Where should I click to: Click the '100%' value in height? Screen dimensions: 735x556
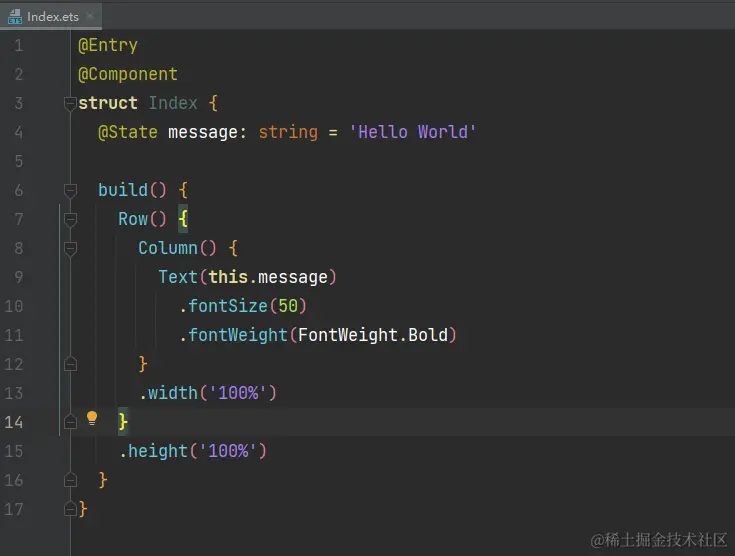(228, 451)
